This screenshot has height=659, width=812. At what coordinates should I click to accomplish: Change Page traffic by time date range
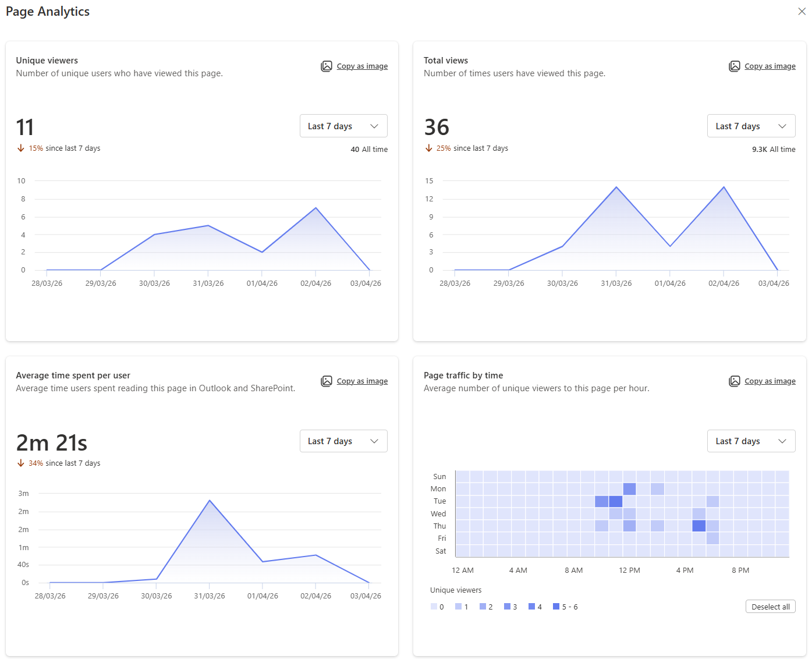[x=751, y=441]
